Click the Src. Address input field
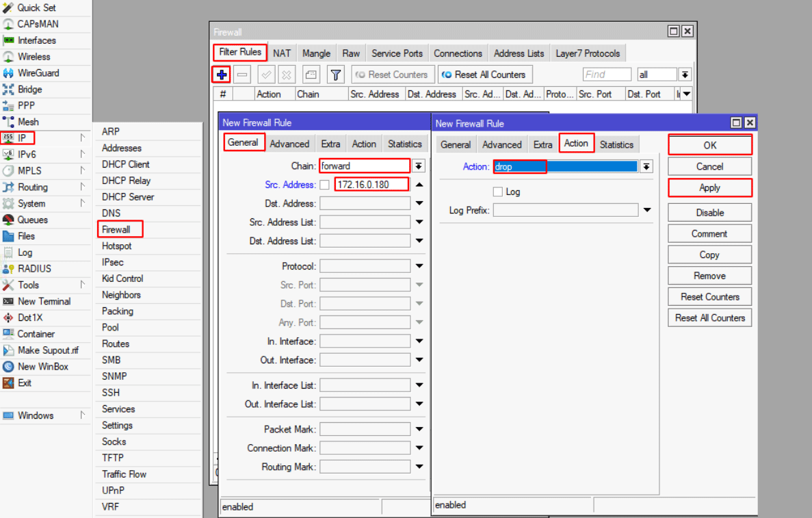This screenshot has width=812, height=518. [x=372, y=184]
